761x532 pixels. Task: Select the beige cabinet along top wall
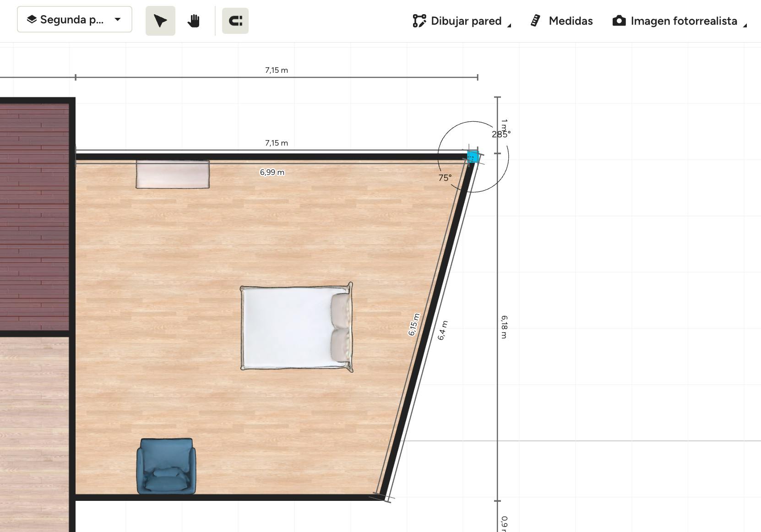(x=173, y=174)
